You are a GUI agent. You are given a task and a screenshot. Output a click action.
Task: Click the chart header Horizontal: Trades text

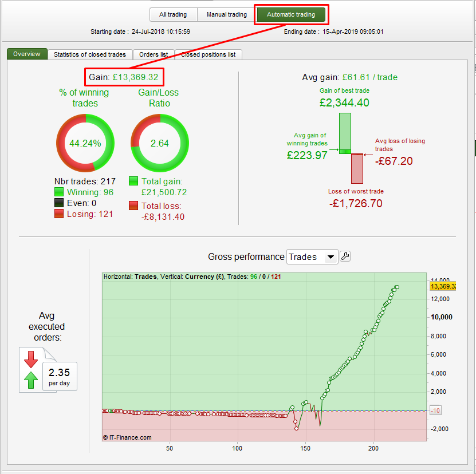[x=130, y=276]
